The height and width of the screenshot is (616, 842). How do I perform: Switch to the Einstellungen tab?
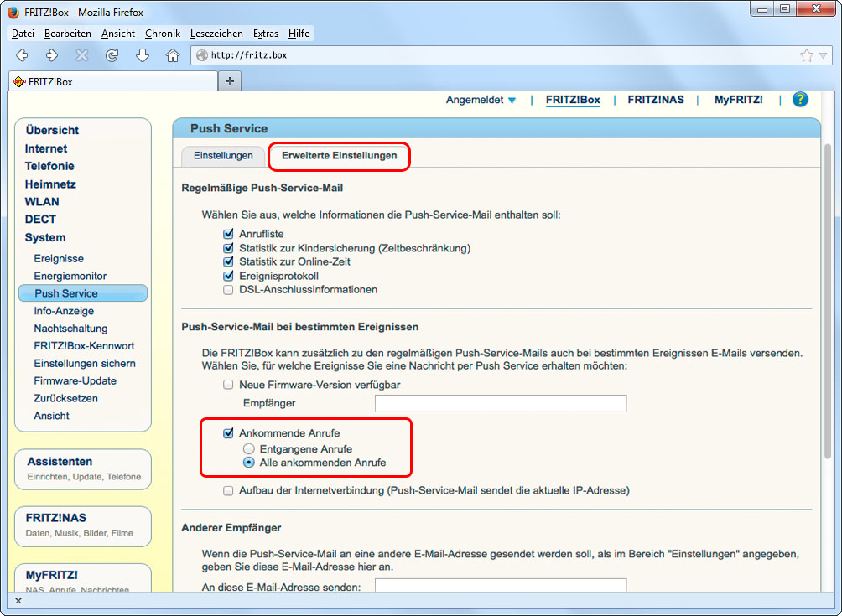tap(223, 156)
